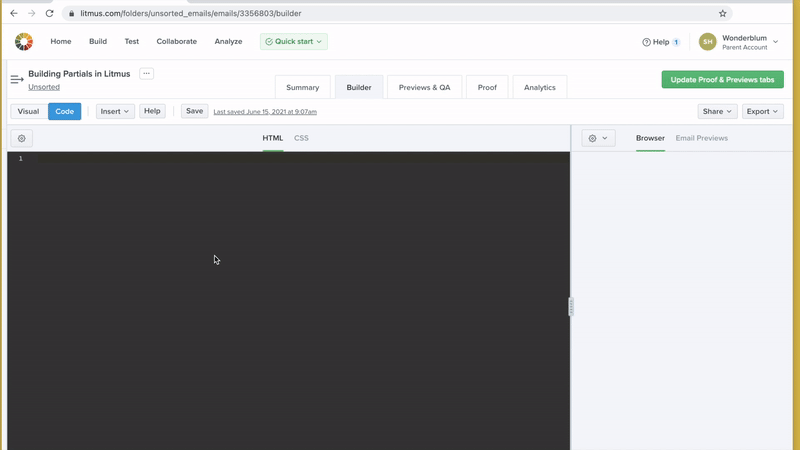Open the Previews & QA tab
This screenshot has width=800, height=450.
pyautogui.click(x=424, y=88)
